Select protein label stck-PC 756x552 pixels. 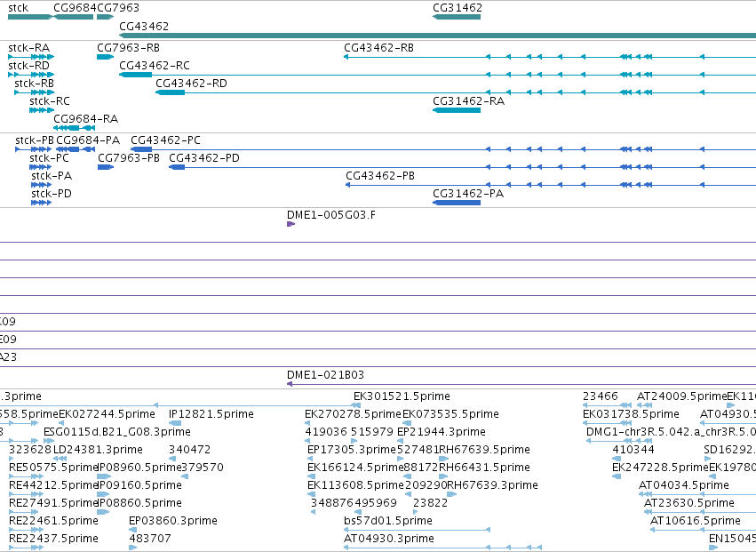(49, 158)
